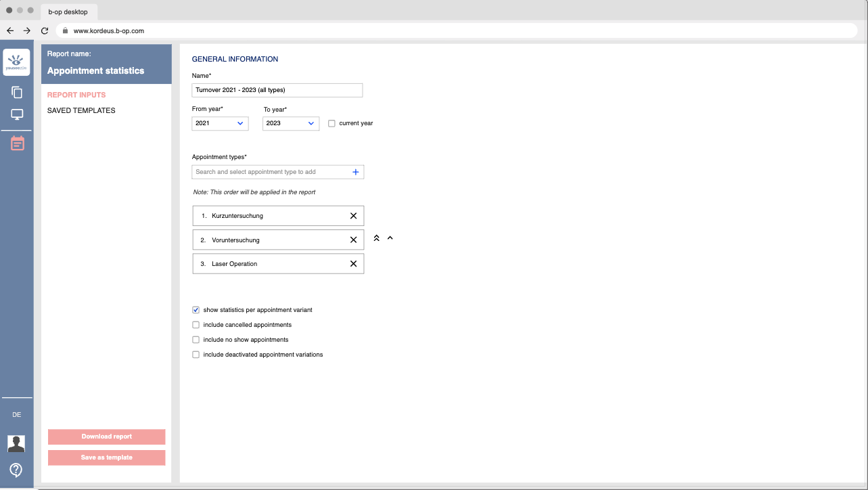Select Report Inputs section
This screenshot has height=490, width=868.
click(x=76, y=95)
